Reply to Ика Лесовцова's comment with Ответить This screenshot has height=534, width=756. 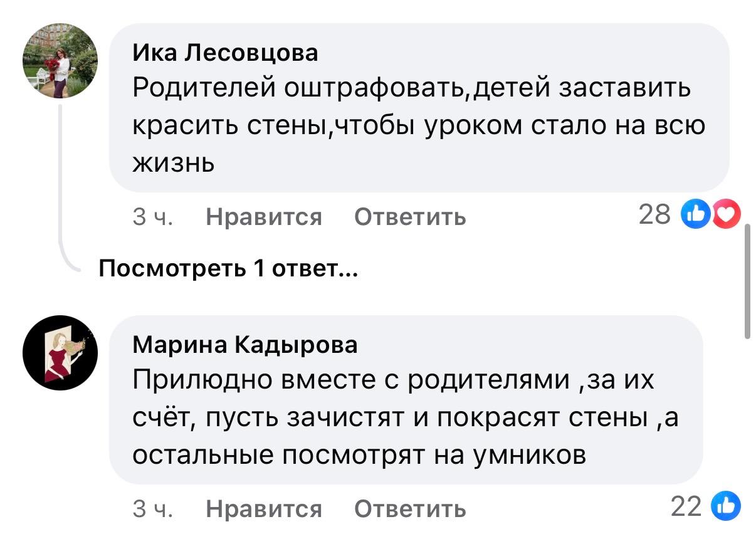click(410, 217)
